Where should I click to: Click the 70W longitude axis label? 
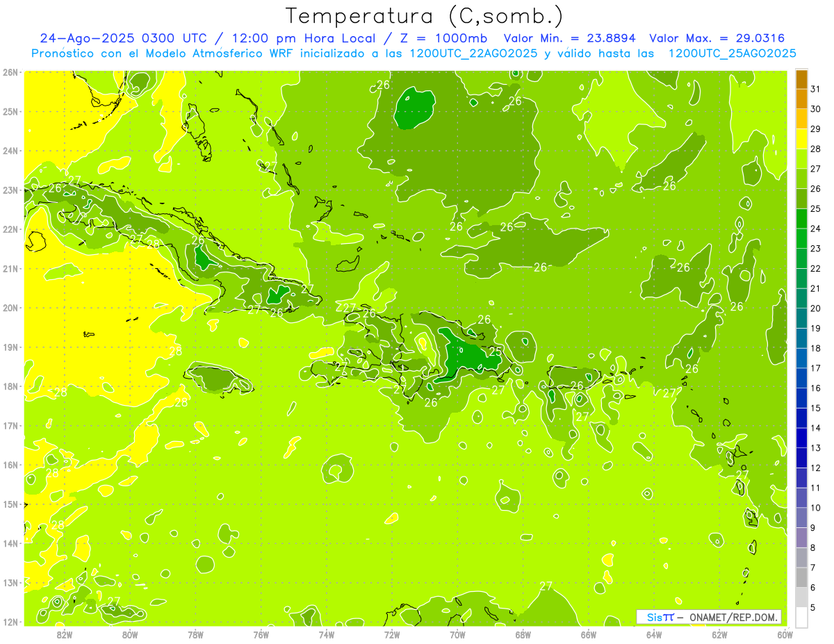point(457,634)
